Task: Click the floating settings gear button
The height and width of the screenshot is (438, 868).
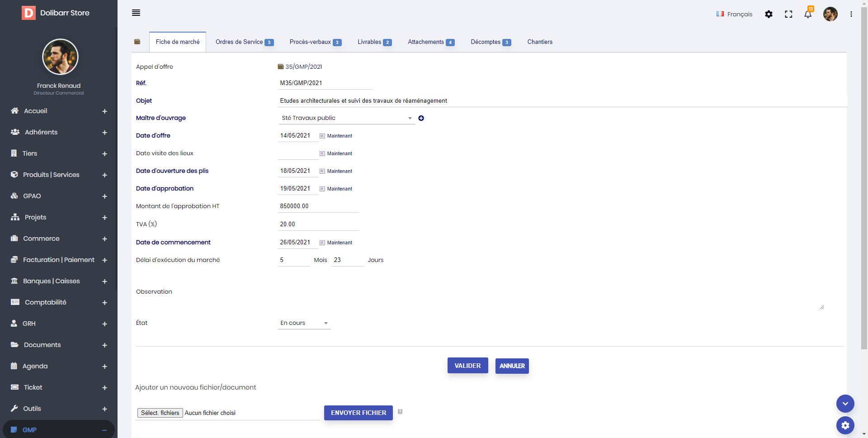Action: (x=845, y=425)
